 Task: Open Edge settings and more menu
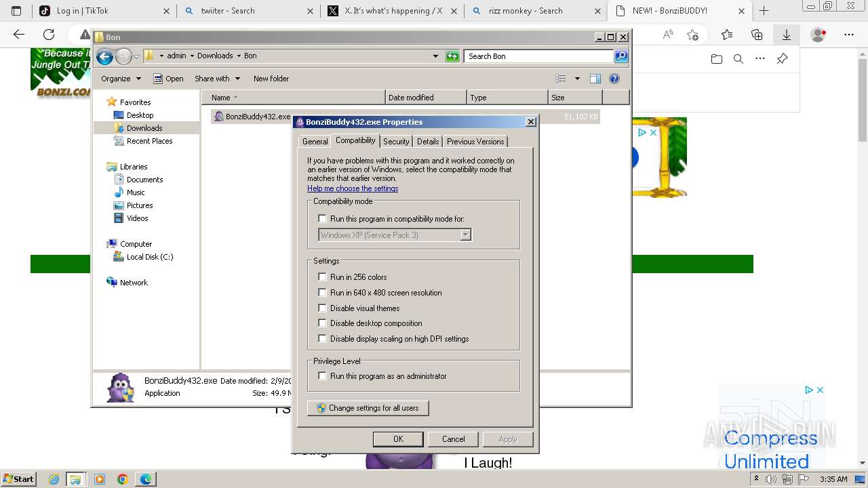849,35
